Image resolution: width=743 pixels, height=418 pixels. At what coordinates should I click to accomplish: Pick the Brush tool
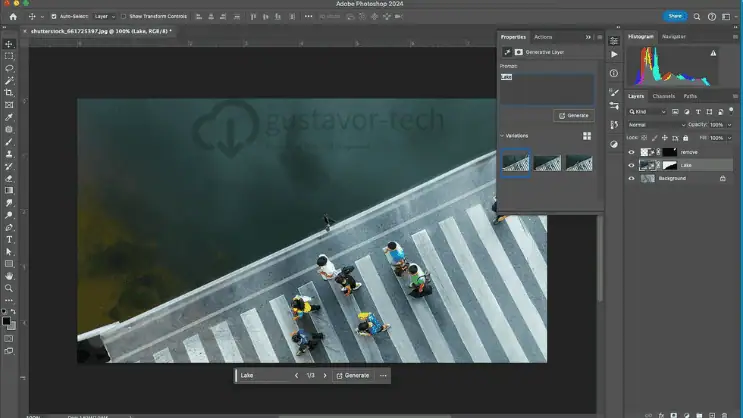click(x=9, y=142)
